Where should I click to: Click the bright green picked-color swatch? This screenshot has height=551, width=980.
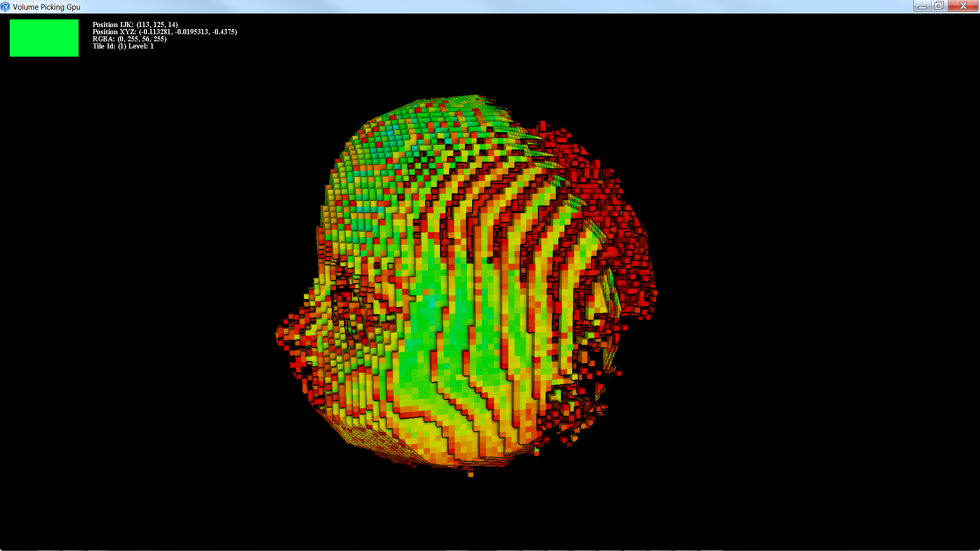click(44, 38)
